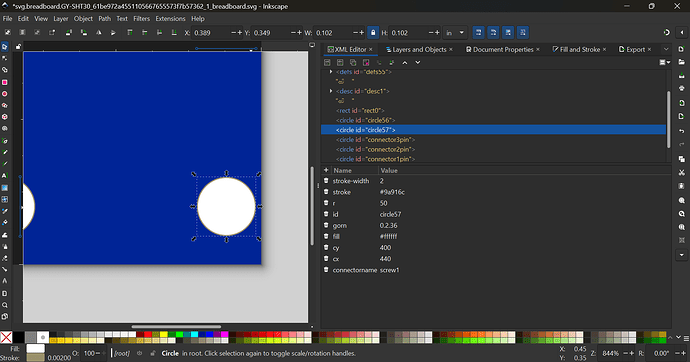This screenshot has height=362, width=690.
Task: Click the fill value #ffffff
Action: 389,236
